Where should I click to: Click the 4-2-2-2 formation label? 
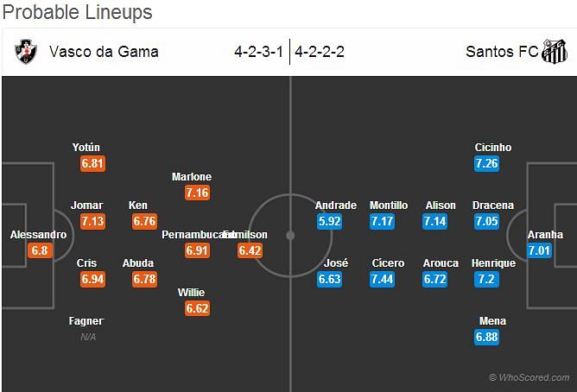click(x=320, y=52)
